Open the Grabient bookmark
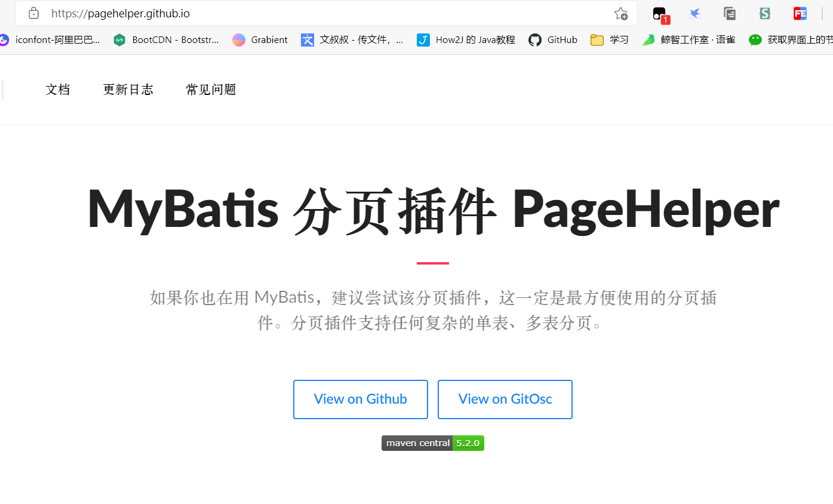The width and height of the screenshot is (833, 504). pos(260,40)
